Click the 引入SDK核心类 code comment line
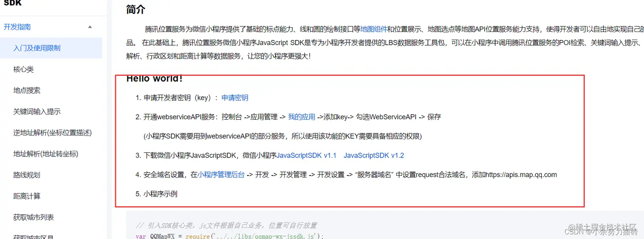644x239 pixels. [x=226, y=225]
